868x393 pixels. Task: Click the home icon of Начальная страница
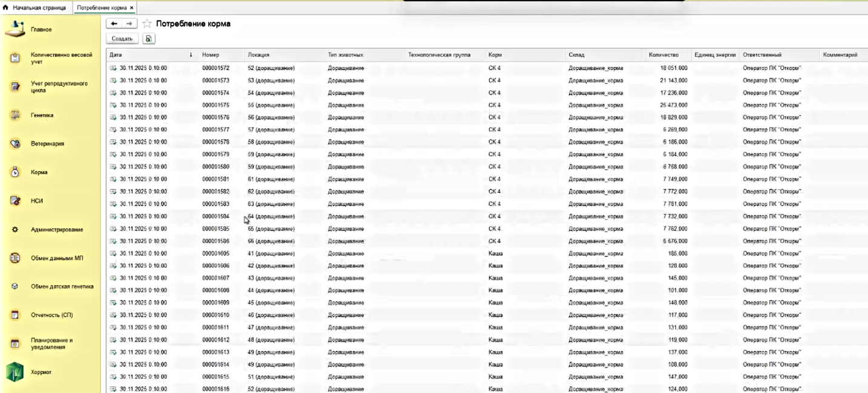6,8
